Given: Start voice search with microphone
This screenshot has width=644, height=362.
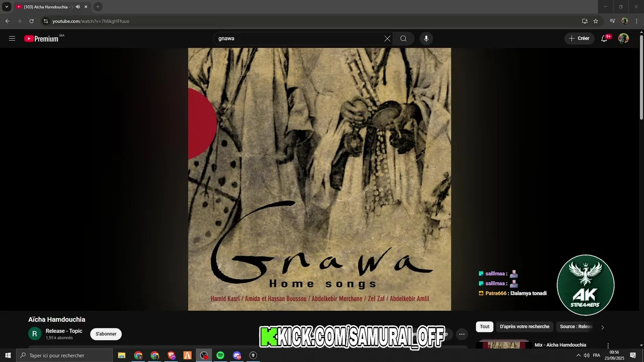Looking at the screenshot, I should tap(426, 39).
